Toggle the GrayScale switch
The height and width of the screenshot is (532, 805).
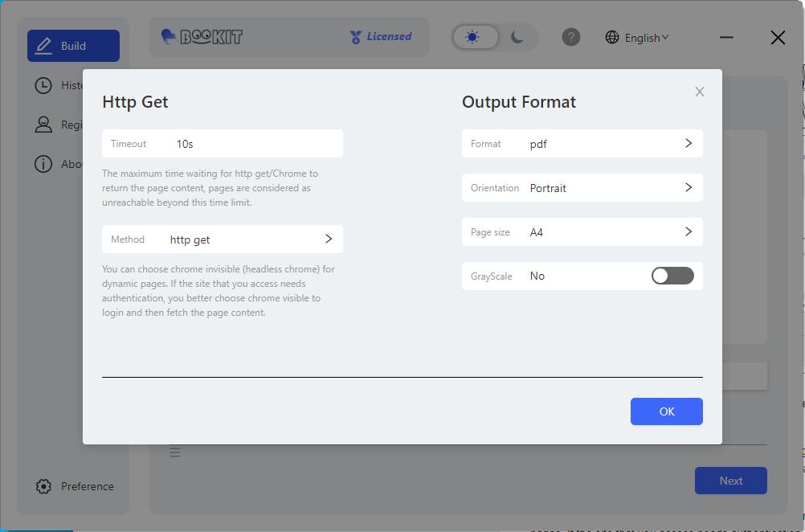coord(672,276)
